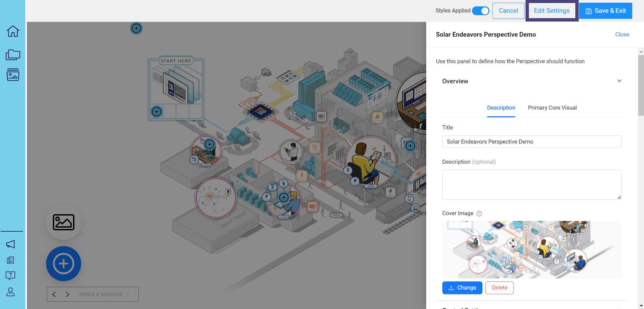Open the image gallery sidebar icon
Viewport: 644px width, 309px height.
coord(13,75)
